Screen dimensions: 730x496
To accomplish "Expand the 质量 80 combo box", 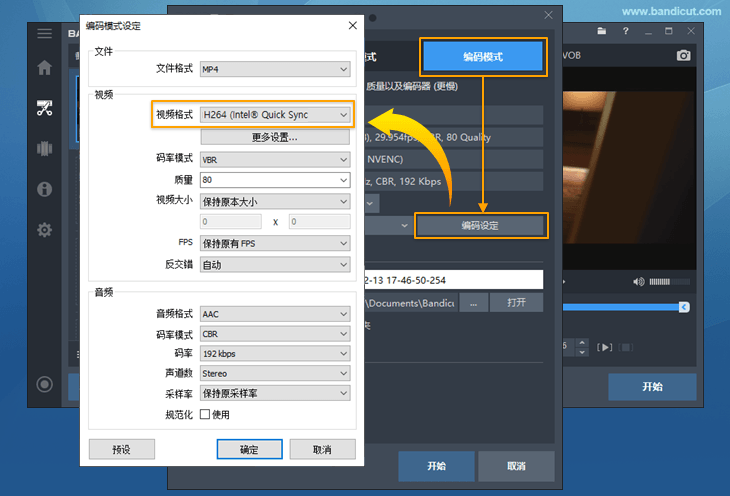I will click(x=275, y=180).
